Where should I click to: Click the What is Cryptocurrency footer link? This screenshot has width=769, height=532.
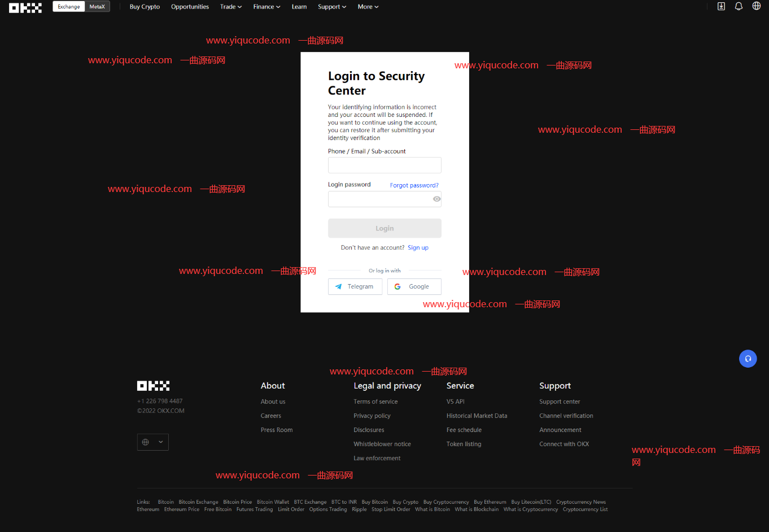[531, 509]
